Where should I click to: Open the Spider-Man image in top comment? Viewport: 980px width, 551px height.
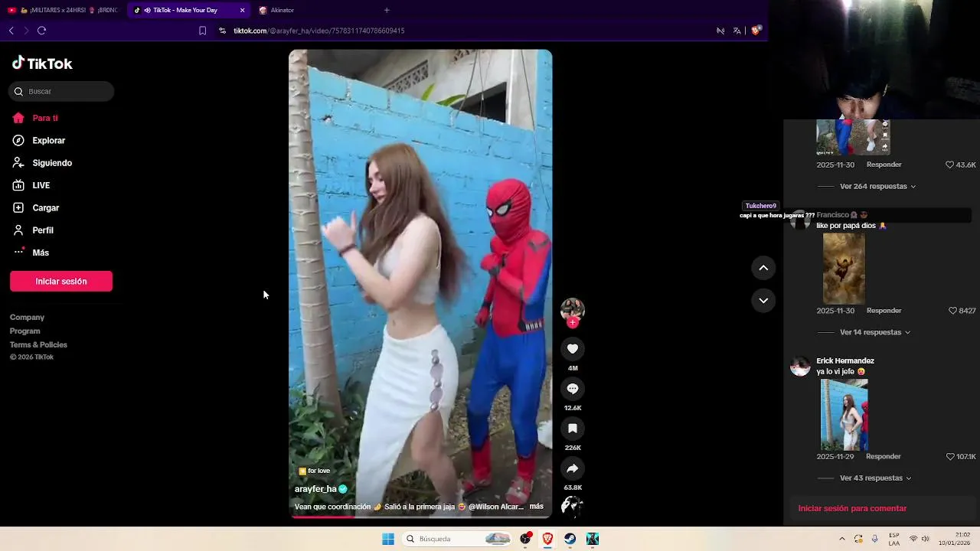[853, 137]
